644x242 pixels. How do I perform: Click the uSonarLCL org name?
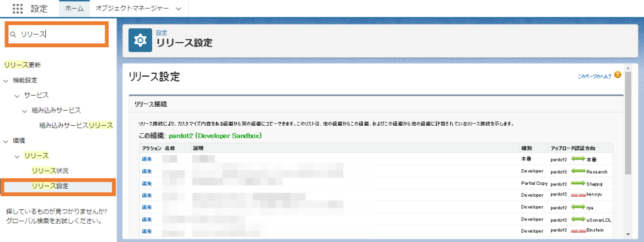(x=599, y=220)
